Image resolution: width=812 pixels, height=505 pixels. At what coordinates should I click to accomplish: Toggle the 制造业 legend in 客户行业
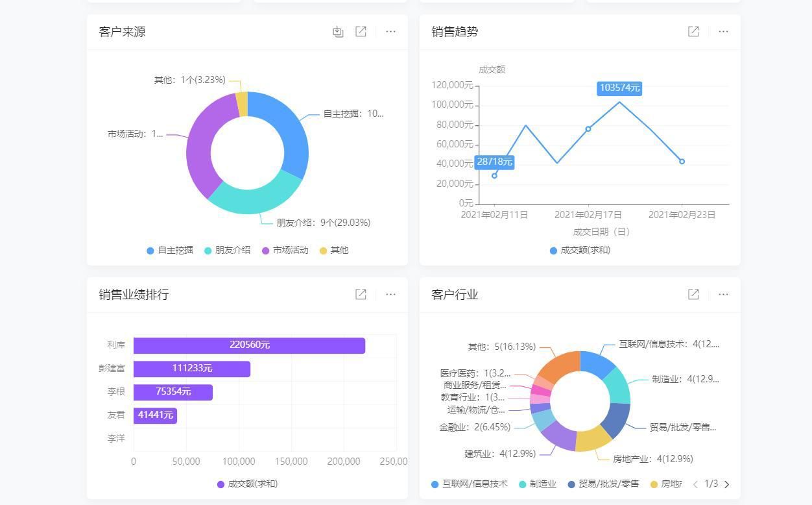pyautogui.click(x=537, y=484)
